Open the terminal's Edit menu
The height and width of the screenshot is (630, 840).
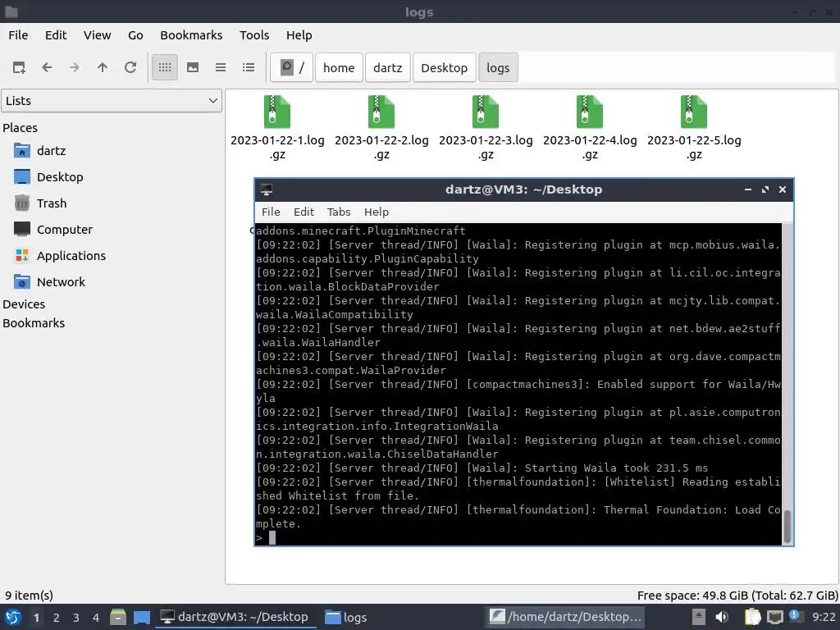(304, 212)
